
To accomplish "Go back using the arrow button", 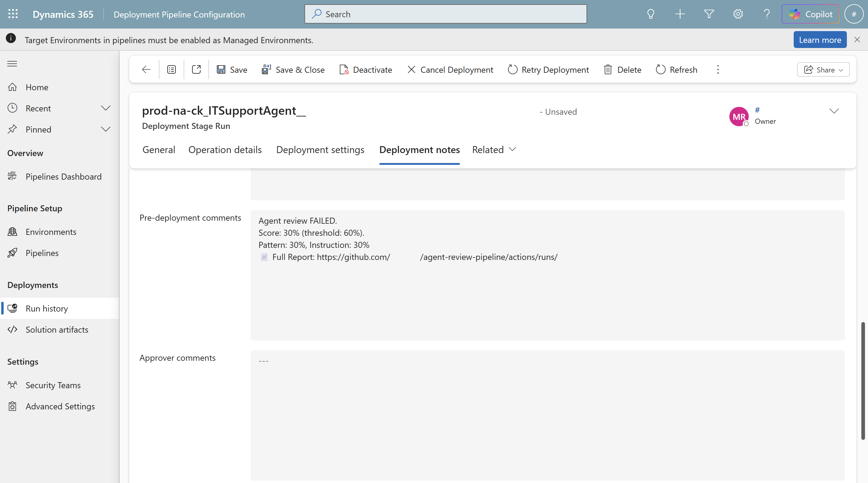I will click(x=146, y=70).
